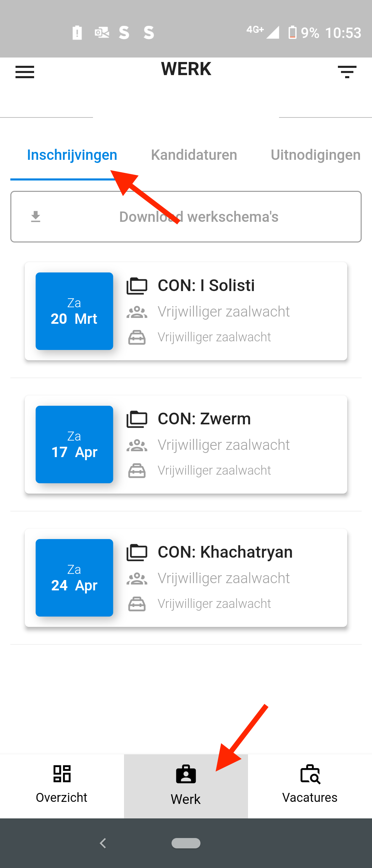Screen dimensions: 372x868
Task: Tap the toolbox icon in Khachatryan card
Action: pos(137,604)
